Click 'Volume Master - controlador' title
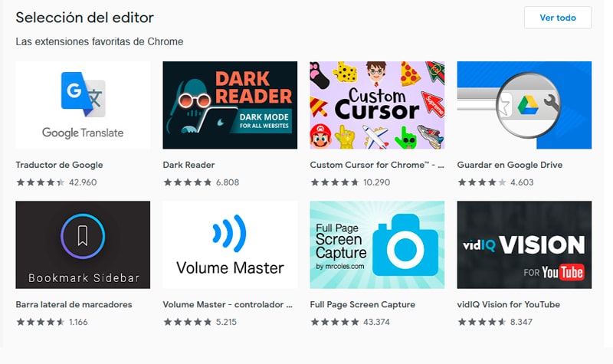 [x=228, y=304]
